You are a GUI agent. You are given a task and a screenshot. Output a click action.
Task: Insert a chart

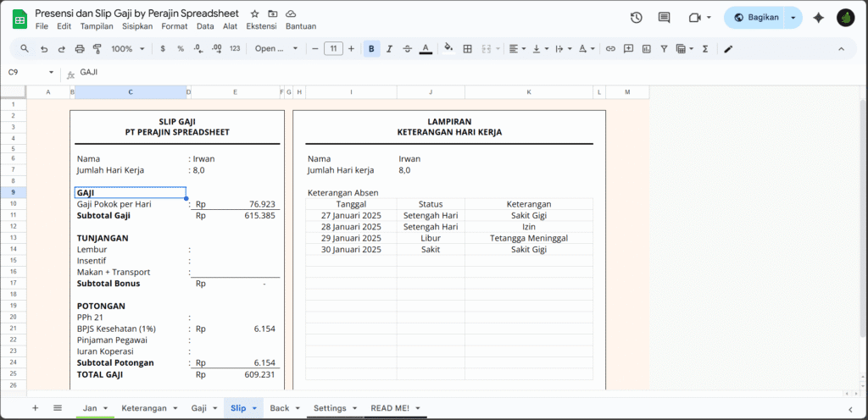pyautogui.click(x=646, y=48)
